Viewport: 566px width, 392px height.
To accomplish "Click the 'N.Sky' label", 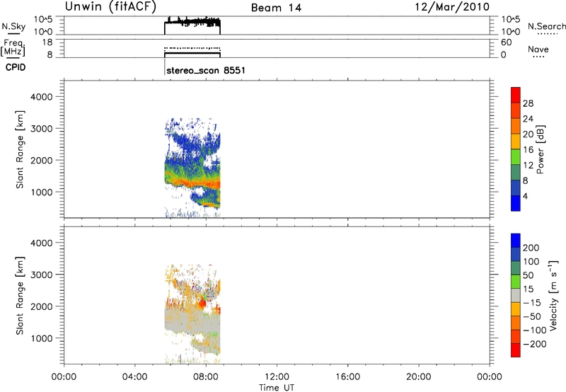I will [x=13, y=26].
